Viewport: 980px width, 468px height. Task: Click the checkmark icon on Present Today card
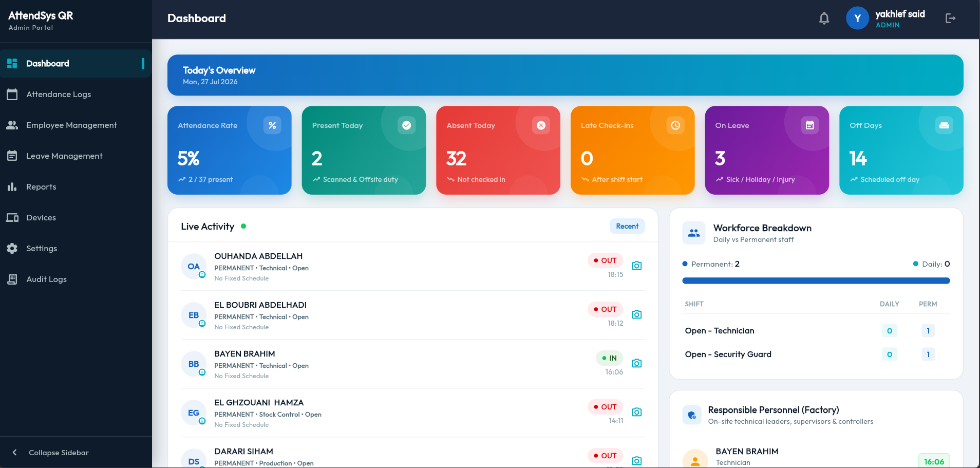[406, 125]
